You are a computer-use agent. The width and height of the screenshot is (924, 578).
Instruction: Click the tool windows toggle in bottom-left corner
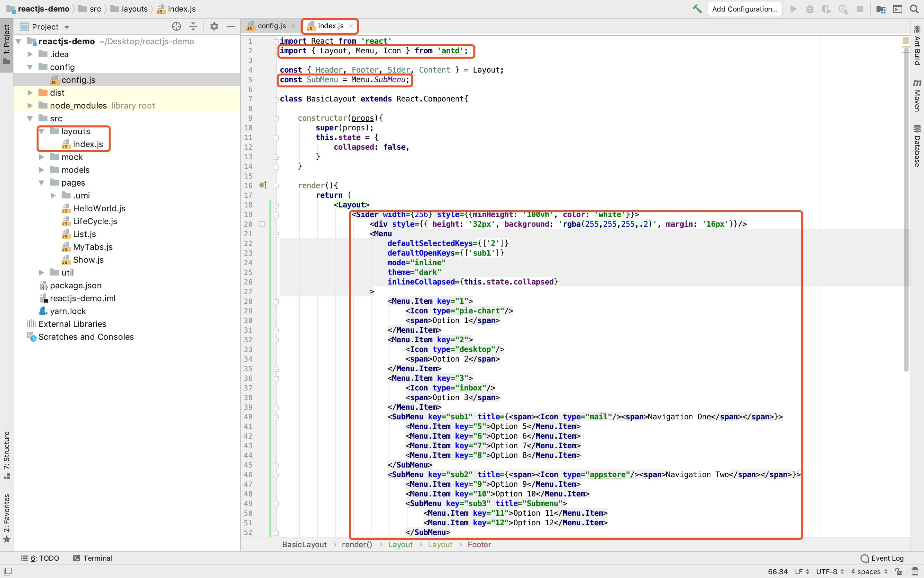click(x=8, y=571)
